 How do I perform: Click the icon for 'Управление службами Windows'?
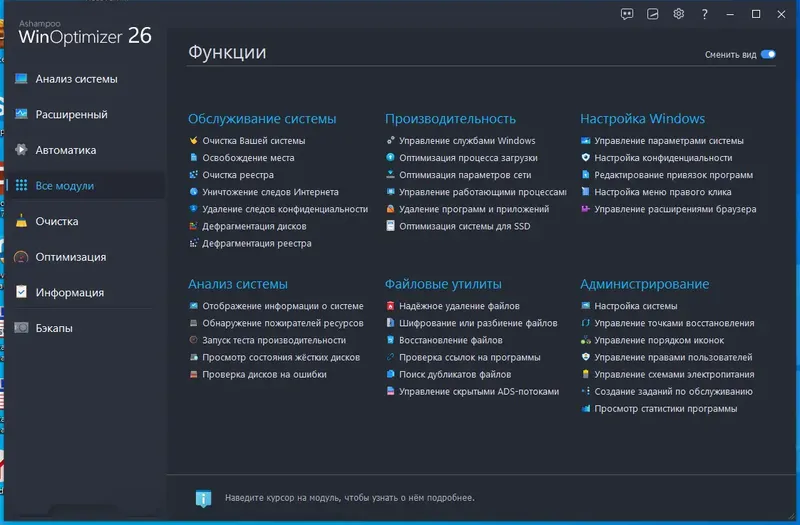pos(390,140)
